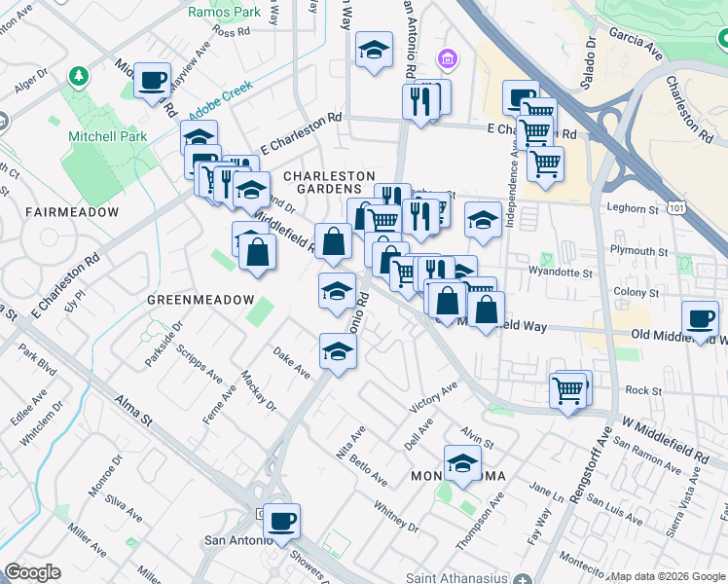Click the Victory Ave label

point(433,397)
